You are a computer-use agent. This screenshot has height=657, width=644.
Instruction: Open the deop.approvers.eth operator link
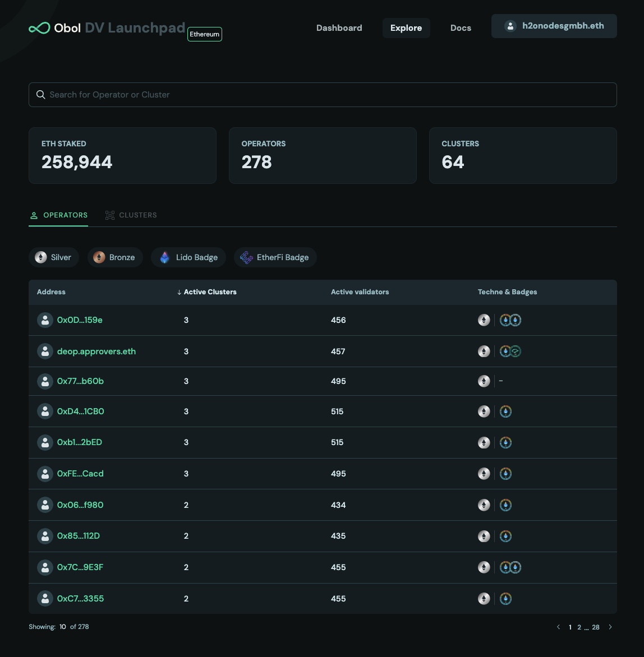pyautogui.click(x=96, y=351)
